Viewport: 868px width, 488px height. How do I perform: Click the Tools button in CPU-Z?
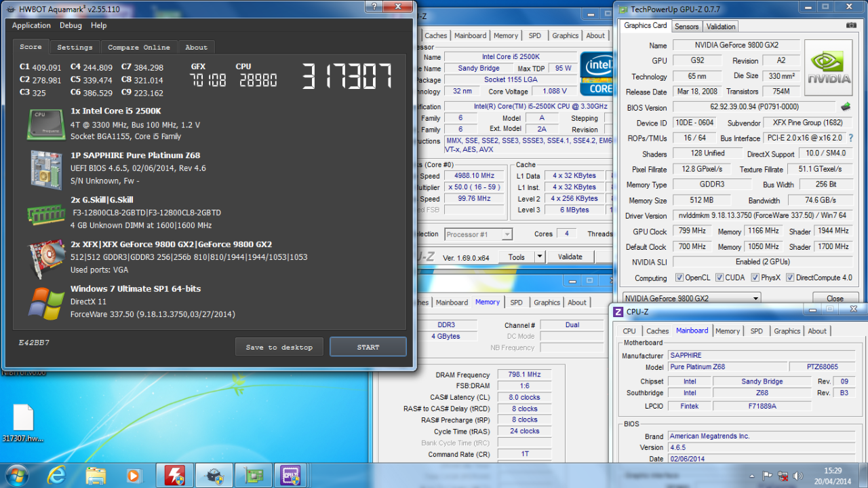(517, 257)
